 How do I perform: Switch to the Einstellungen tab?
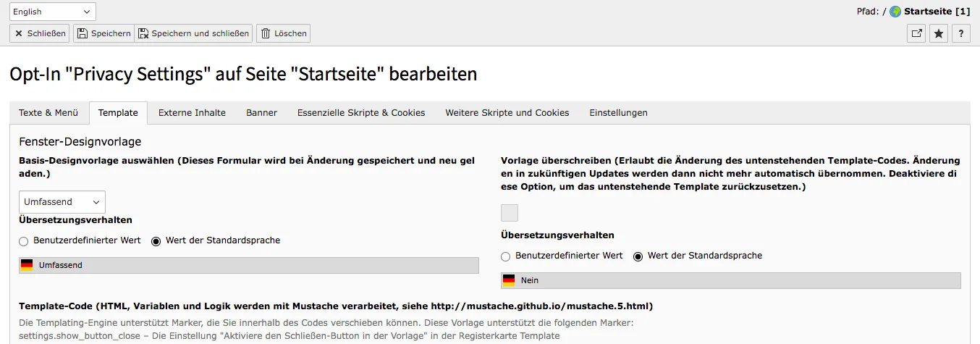[618, 113]
